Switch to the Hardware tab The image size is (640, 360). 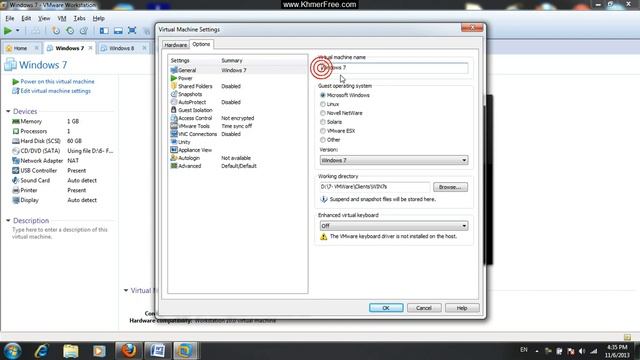point(176,45)
